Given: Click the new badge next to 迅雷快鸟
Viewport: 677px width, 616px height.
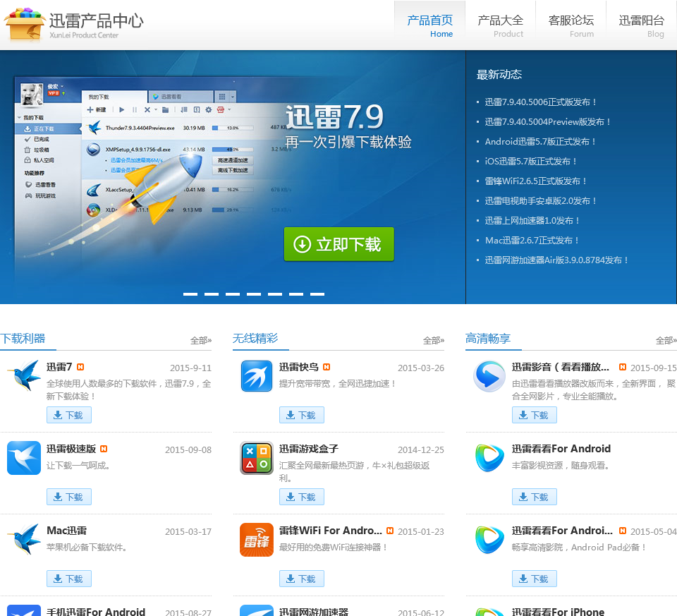Looking at the screenshot, I should [x=327, y=367].
